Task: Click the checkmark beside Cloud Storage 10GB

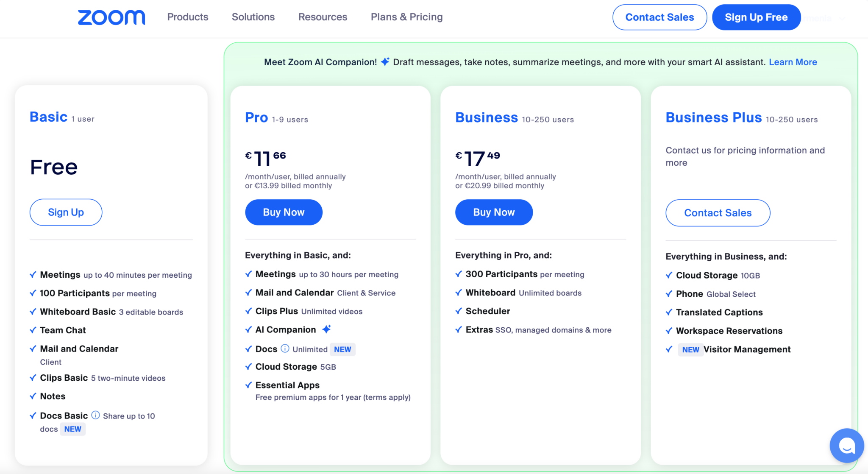Action: [x=669, y=275]
